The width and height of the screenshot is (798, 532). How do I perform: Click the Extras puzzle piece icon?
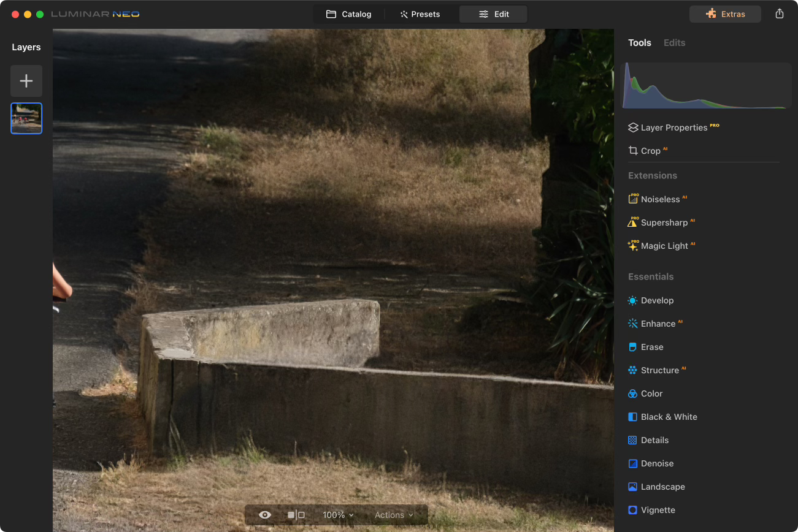click(711, 13)
